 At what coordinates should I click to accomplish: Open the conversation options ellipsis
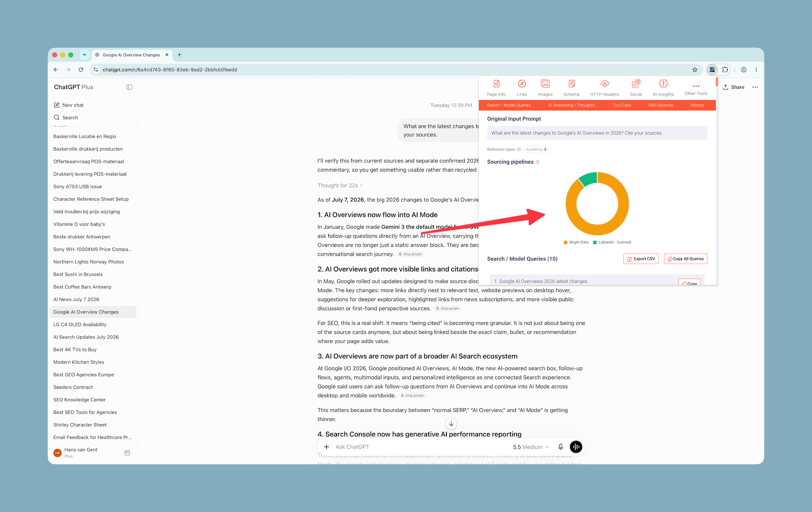755,87
